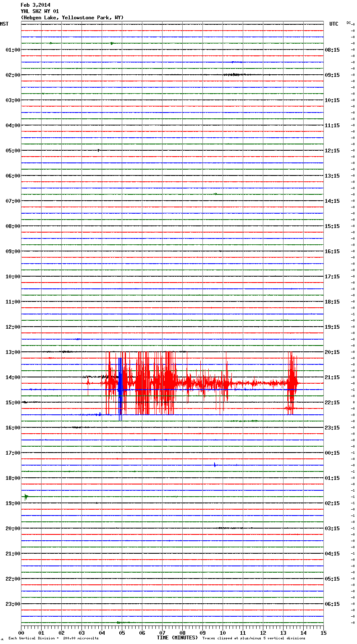
Task: Click '(Hebgen Lake, Yellowstone Park, WY)' location title
Action: point(72,18)
